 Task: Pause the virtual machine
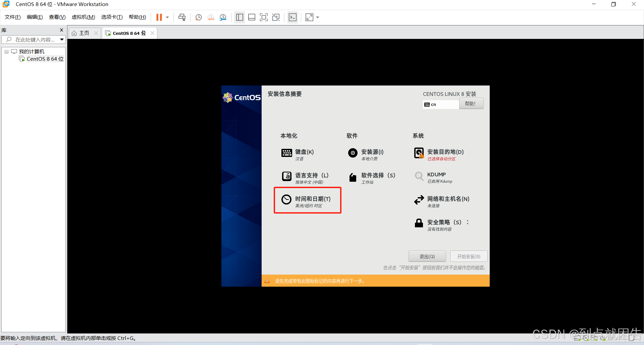(159, 17)
